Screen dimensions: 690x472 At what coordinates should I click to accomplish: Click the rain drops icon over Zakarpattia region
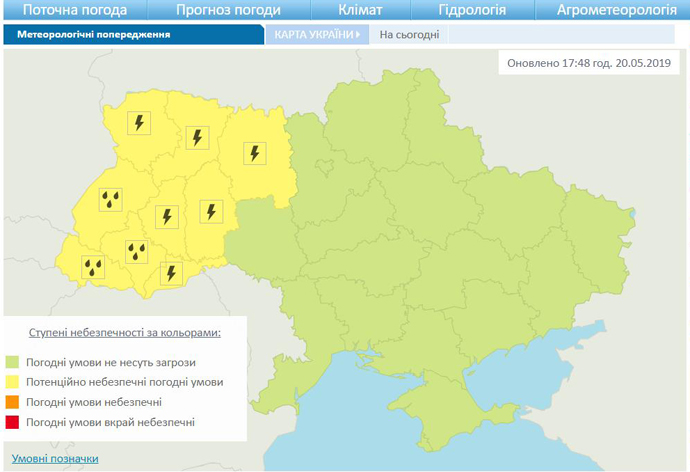coord(93,266)
